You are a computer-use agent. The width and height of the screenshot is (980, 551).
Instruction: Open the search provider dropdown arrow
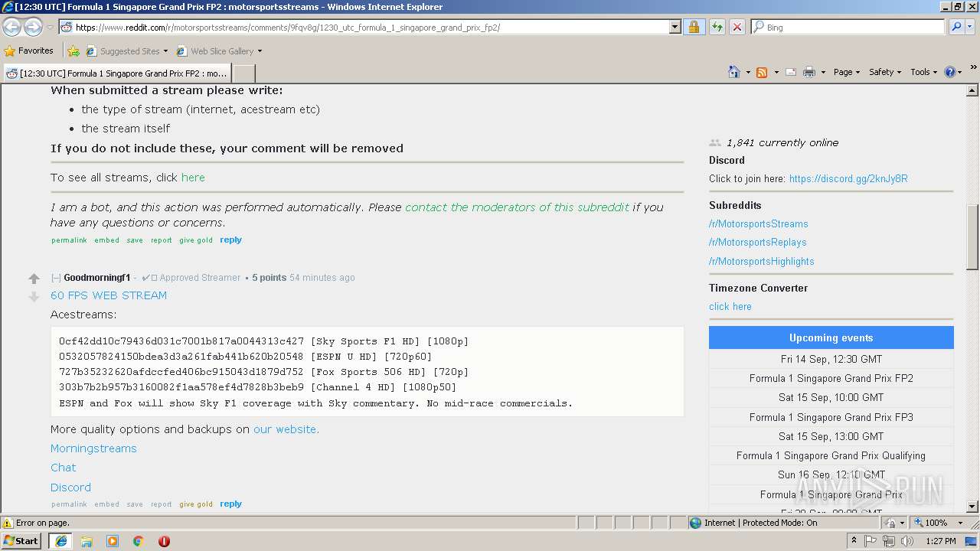point(970,27)
